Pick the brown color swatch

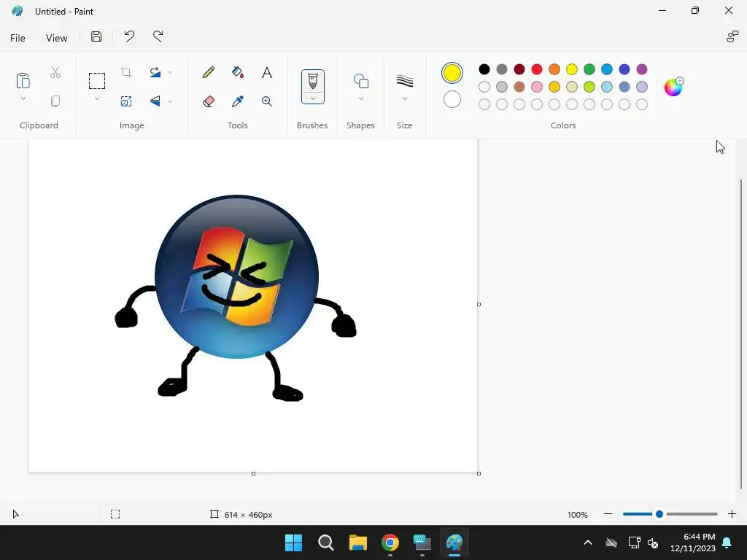coord(519,87)
